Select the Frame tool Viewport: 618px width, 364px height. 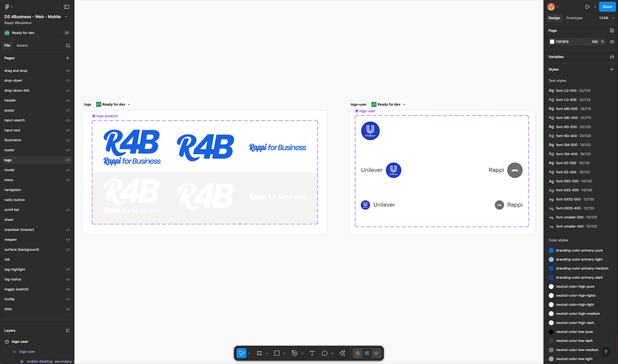(259, 353)
